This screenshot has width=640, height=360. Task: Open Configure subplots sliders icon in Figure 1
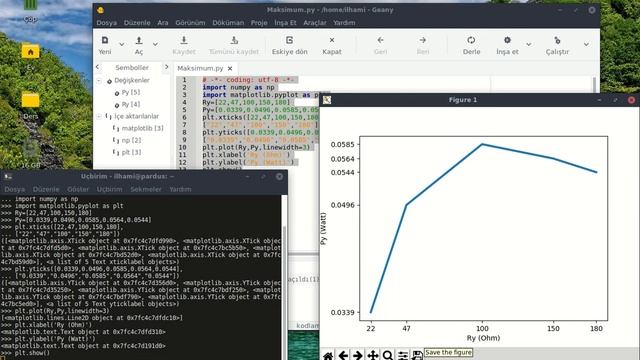[x=402, y=356]
